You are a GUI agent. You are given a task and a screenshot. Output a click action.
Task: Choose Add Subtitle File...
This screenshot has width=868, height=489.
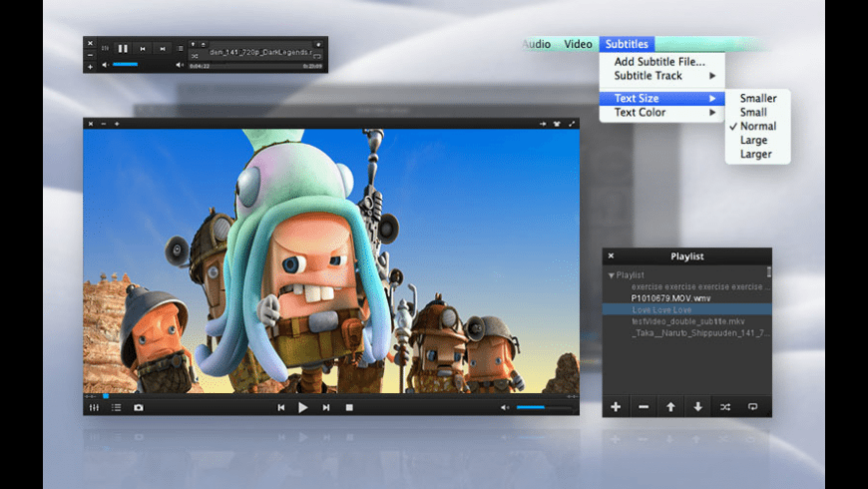coord(659,62)
